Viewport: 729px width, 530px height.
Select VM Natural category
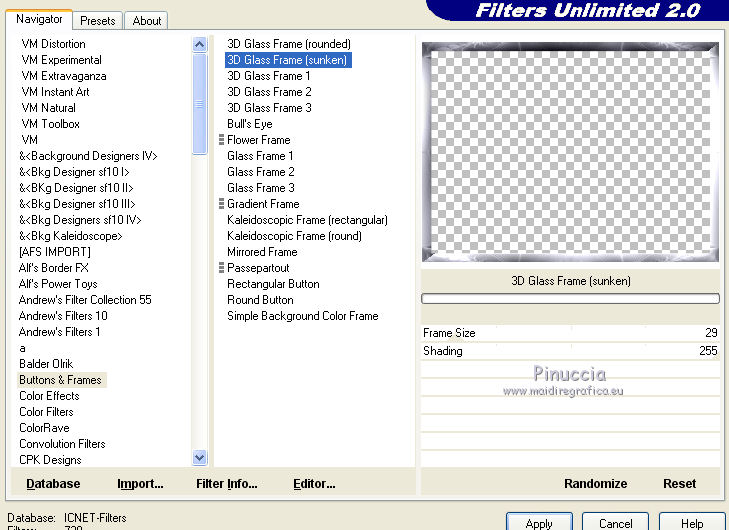(48, 108)
